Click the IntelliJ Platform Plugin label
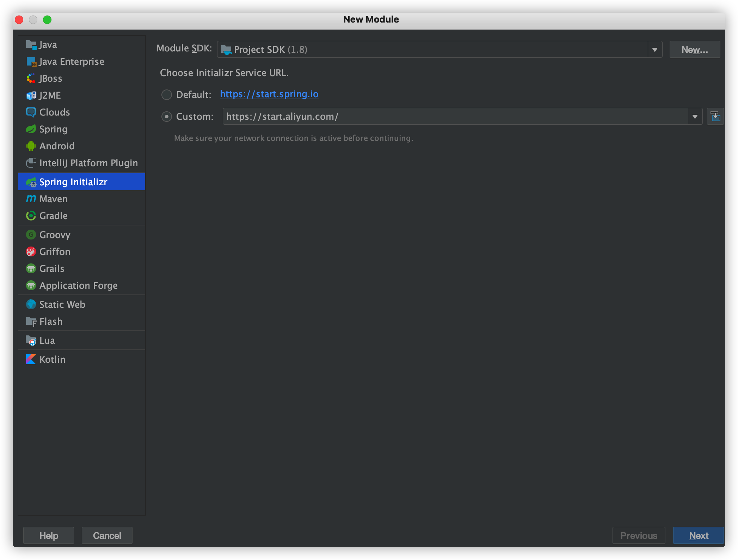 [88, 163]
